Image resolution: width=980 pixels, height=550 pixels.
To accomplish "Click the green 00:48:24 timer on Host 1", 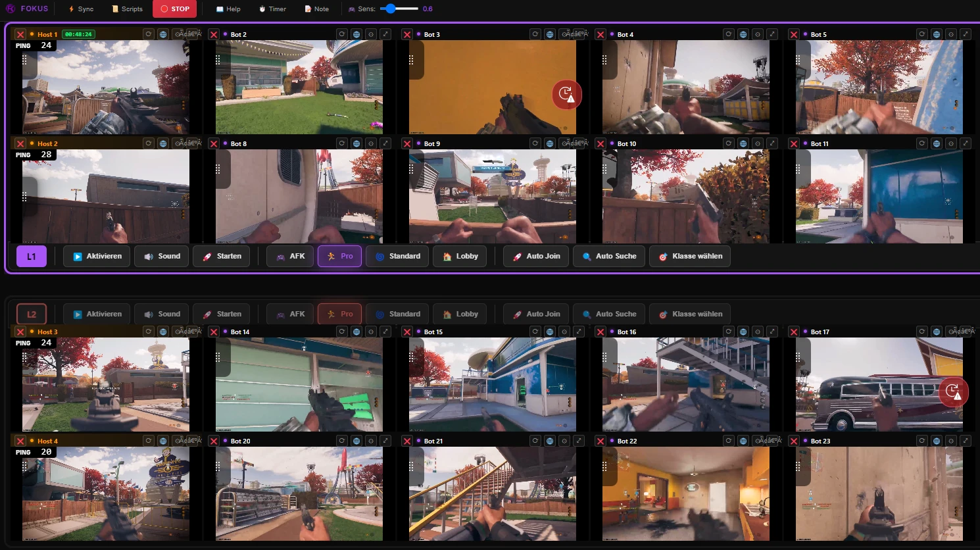I will 78,34.
